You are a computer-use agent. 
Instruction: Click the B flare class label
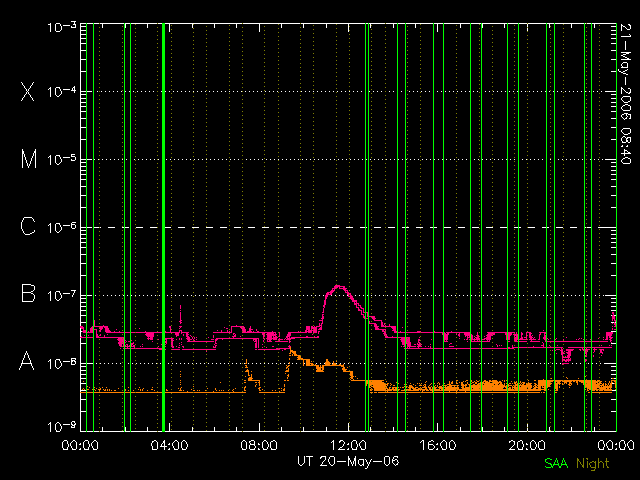coord(28,293)
